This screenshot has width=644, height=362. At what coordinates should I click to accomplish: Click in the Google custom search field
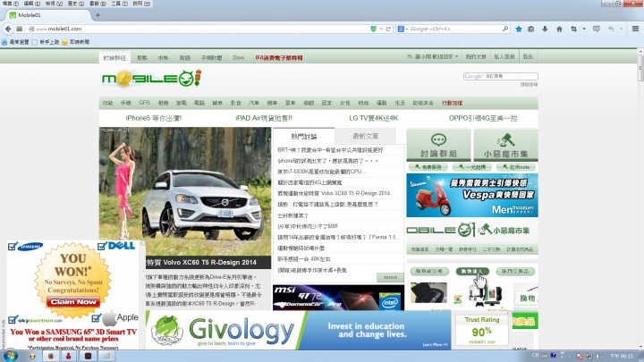click(x=501, y=76)
